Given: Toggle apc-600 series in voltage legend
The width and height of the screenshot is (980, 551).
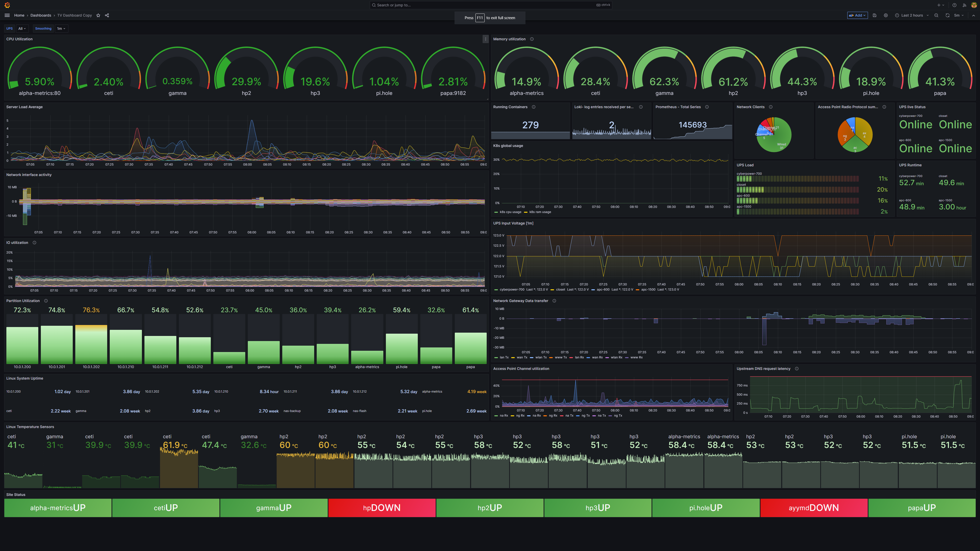Looking at the screenshot, I should click(x=603, y=290).
